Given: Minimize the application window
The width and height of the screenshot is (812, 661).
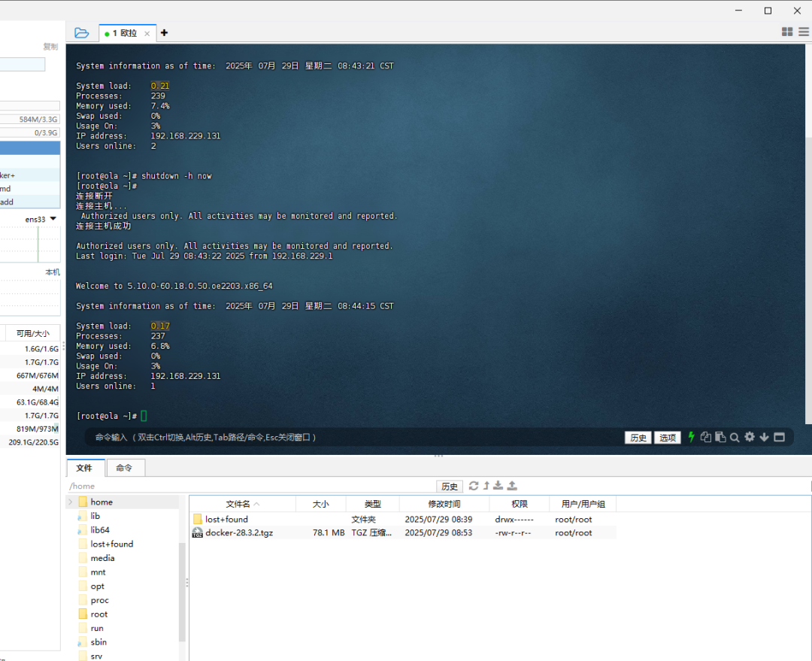Looking at the screenshot, I should [739, 11].
